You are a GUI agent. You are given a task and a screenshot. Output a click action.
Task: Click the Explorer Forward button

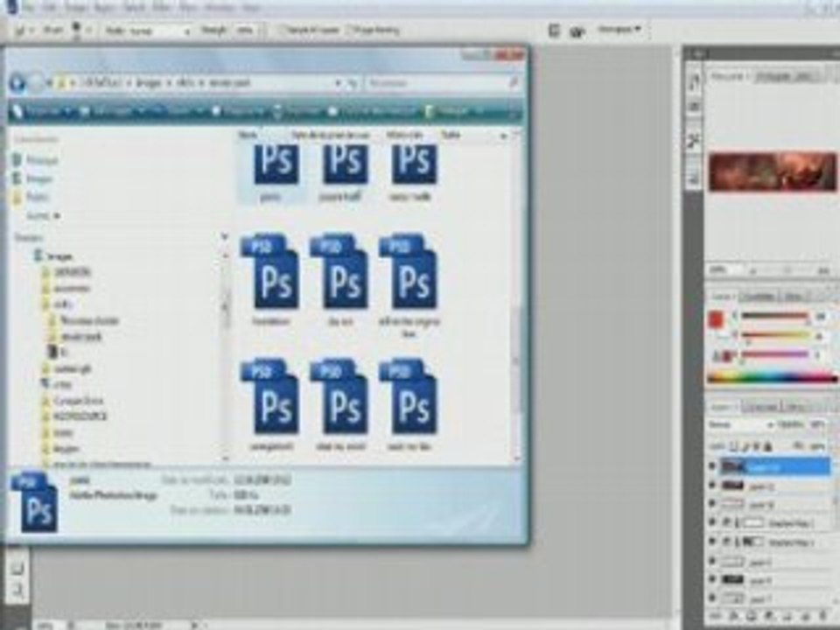click(x=36, y=83)
